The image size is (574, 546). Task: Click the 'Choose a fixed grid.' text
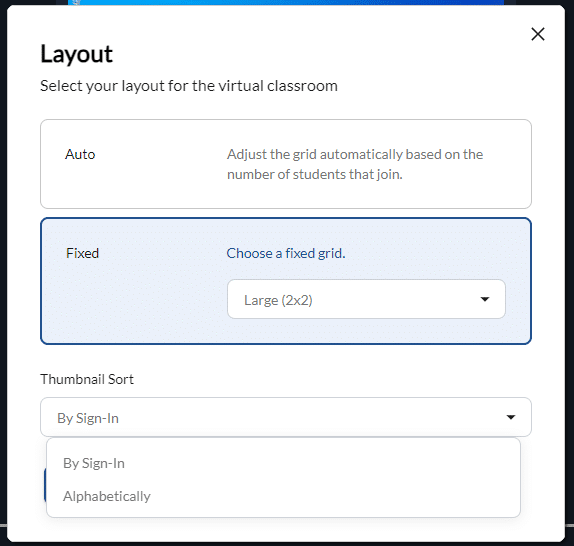286,253
